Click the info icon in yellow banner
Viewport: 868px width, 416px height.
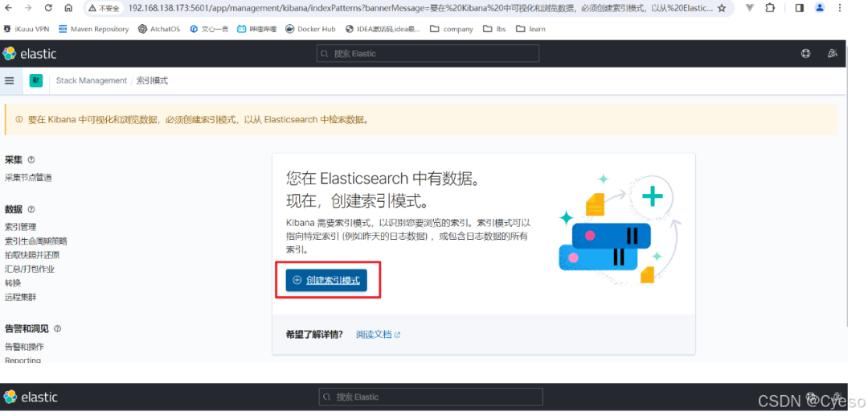pos(18,119)
